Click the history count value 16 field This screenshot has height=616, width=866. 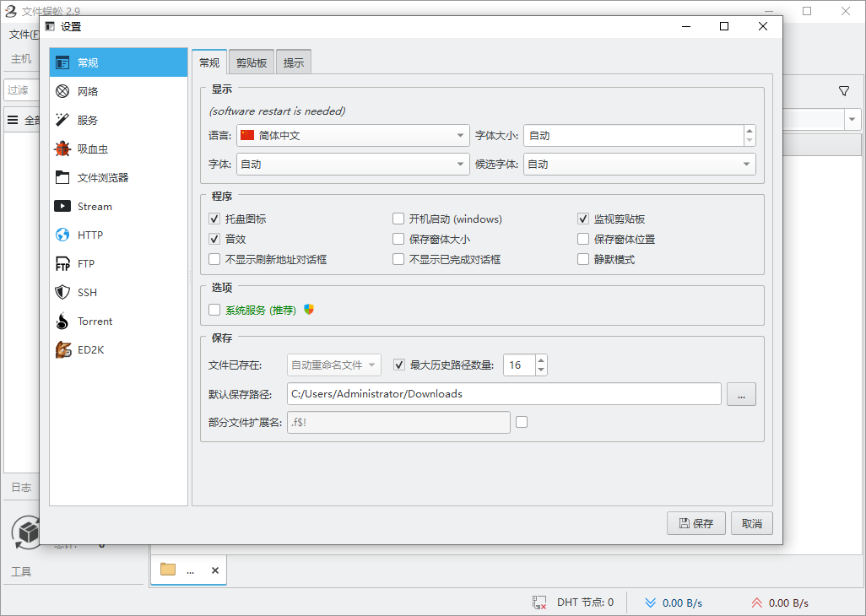[519, 365]
